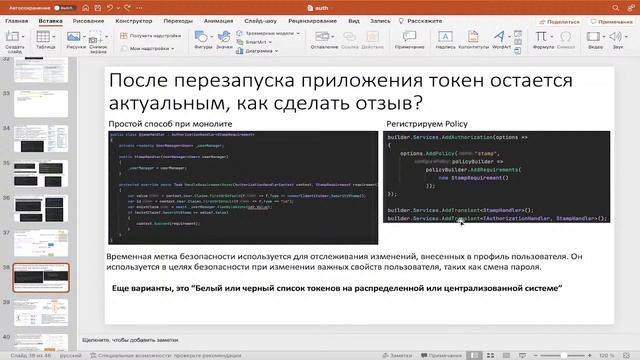The width and height of the screenshot is (640, 360).
Task: Click the Рисунки picture icon
Action: [x=73, y=36]
